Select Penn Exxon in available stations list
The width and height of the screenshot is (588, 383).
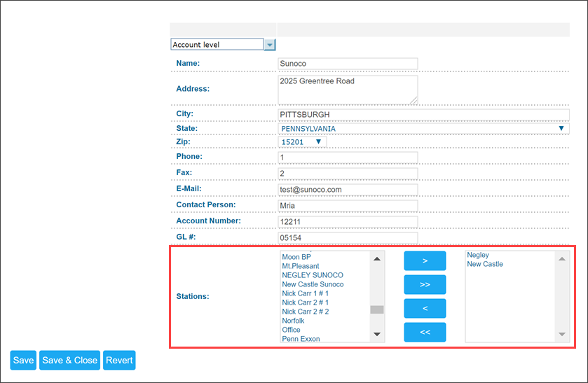pyautogui.click(x=301, y=339)
